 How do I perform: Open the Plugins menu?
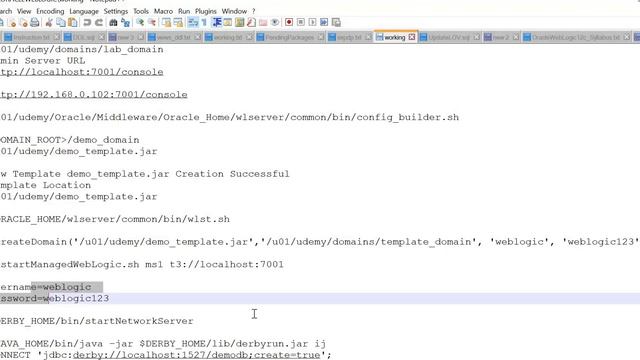tap(206, 11)
